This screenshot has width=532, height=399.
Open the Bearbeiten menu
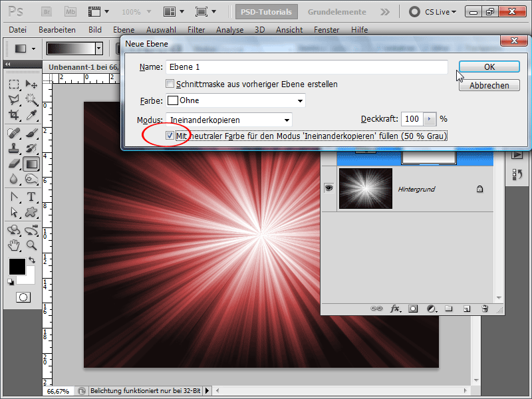pyautogui.click(x=57, y=30)
